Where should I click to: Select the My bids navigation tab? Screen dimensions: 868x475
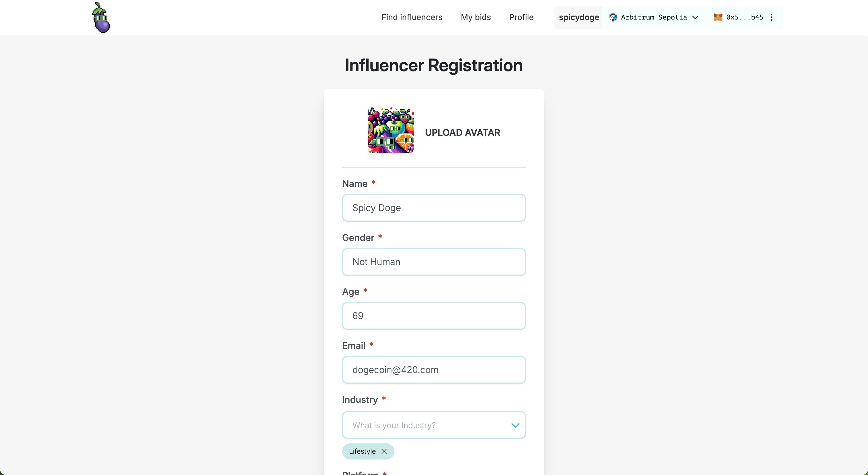tap(476, 18)
